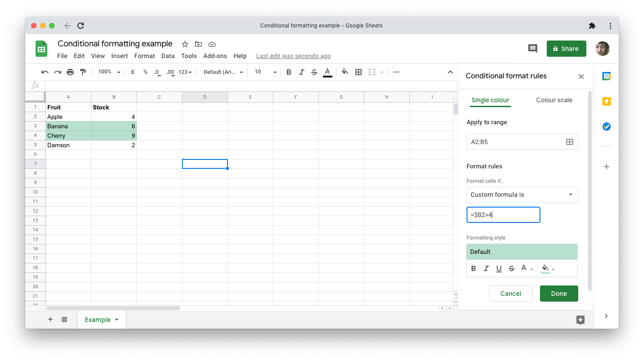
Task: Open the comment history icon
Action: (x=532, y=49)
